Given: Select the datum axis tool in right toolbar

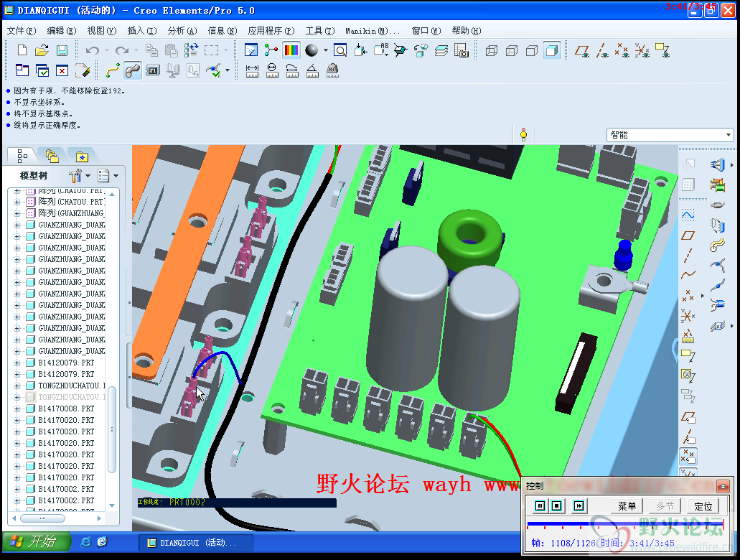Looking at the screenshot, I should point(688,255).
